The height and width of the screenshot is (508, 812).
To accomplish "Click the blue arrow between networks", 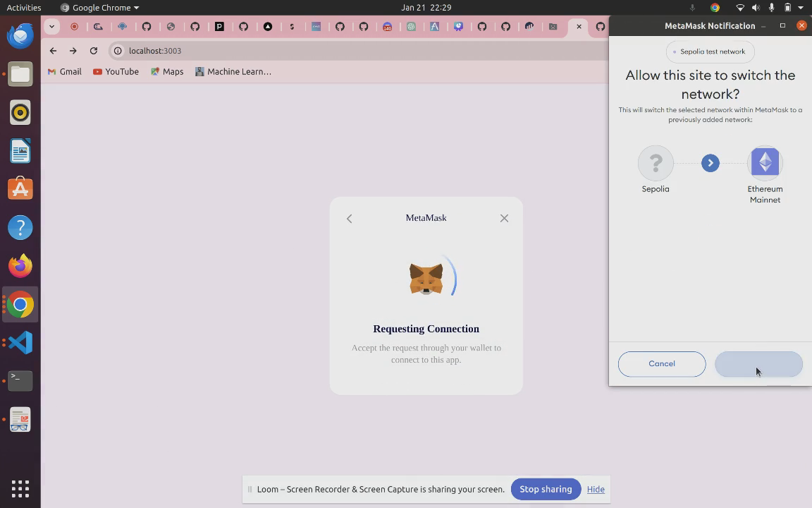I will coord(710,163).
